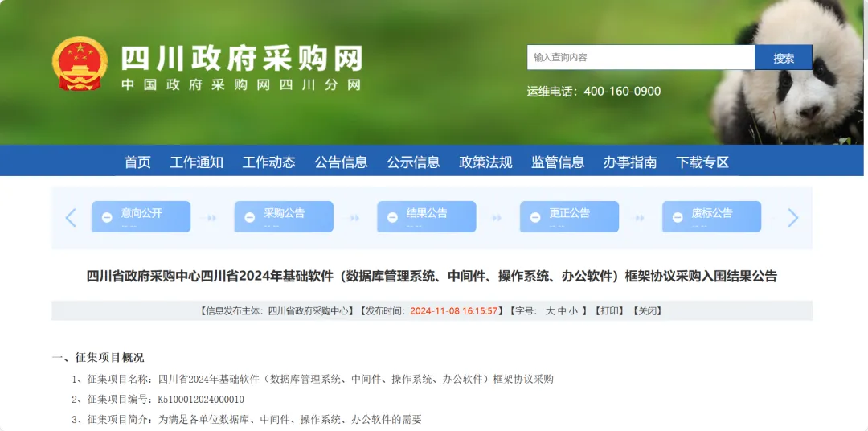
Task: Select the 废标公告 stage card
Action: [711, 216]
